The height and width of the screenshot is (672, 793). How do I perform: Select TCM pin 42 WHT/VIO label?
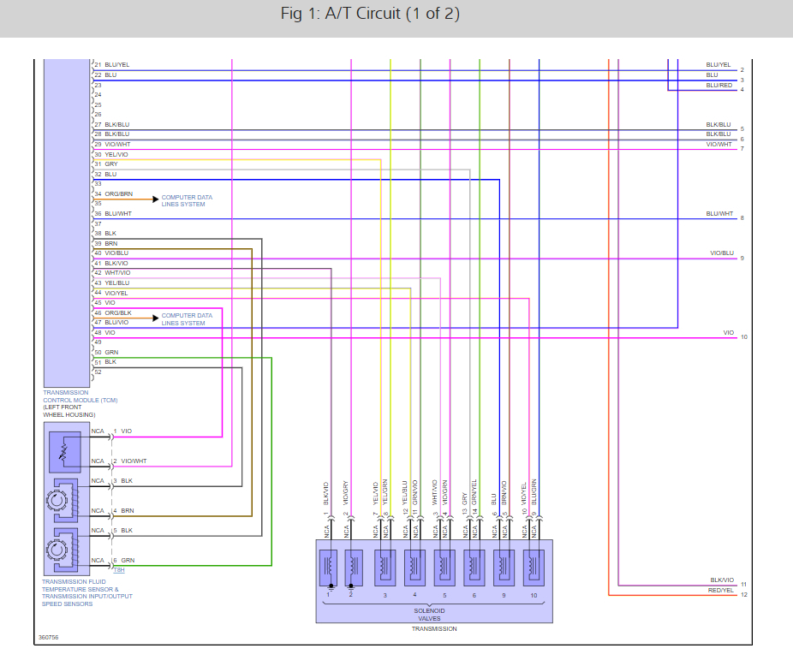(112, 272)
